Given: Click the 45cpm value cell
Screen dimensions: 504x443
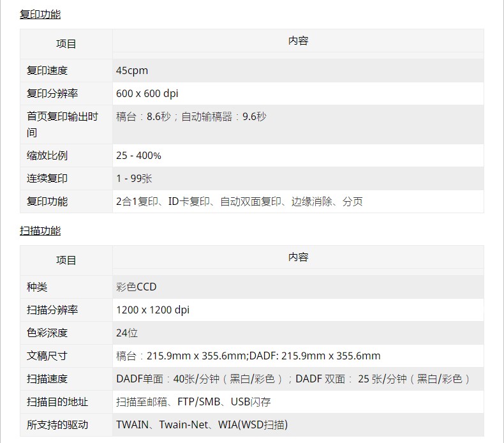Looking at the screenshot, I should (132, 71).
